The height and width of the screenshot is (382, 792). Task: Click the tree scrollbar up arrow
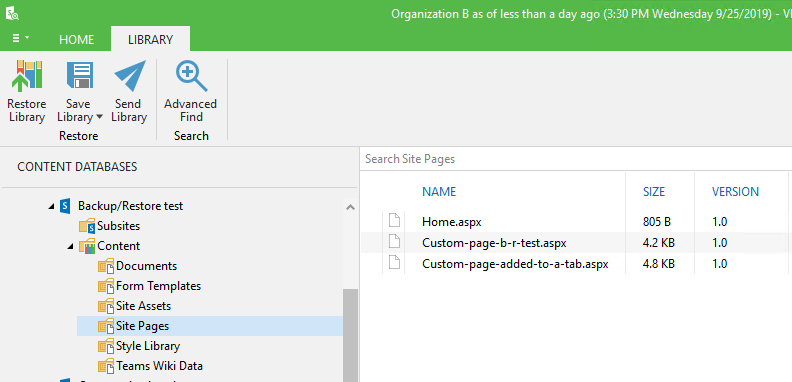350,207
